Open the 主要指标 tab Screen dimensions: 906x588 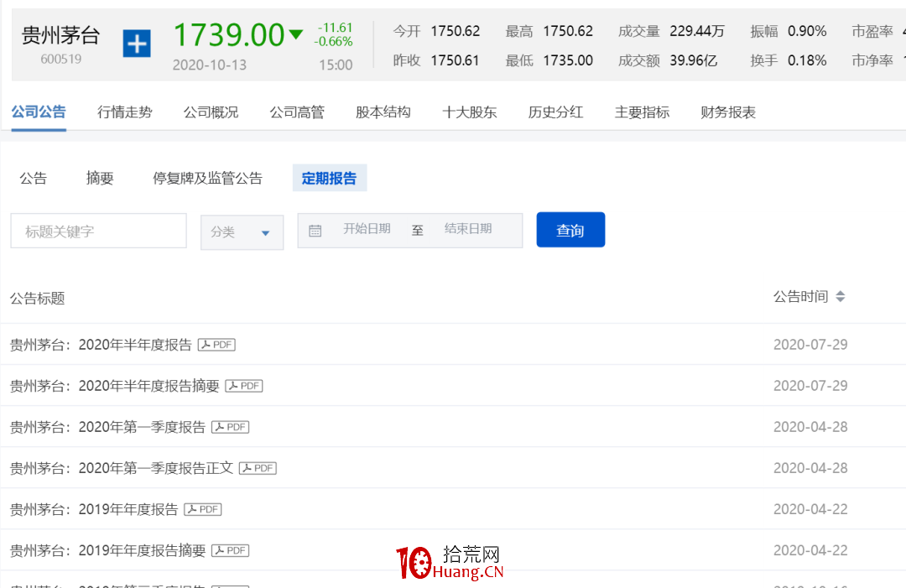(642, 112)
